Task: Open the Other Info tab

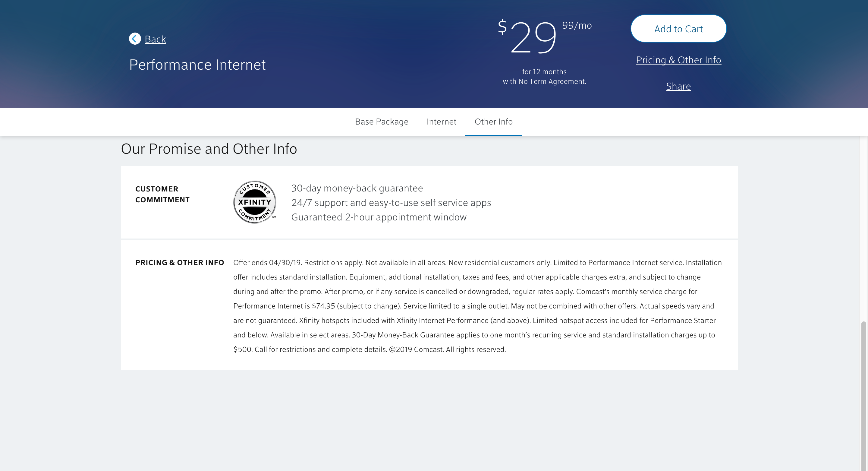Action: click(493, 122)
